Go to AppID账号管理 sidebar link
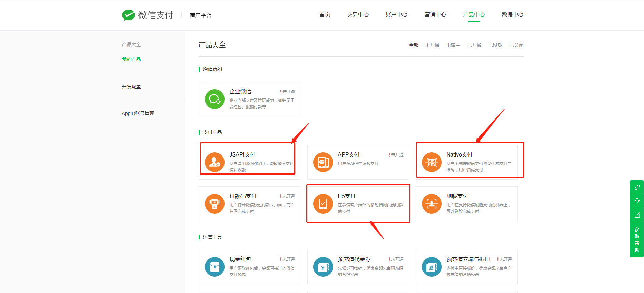 (138, 113)
